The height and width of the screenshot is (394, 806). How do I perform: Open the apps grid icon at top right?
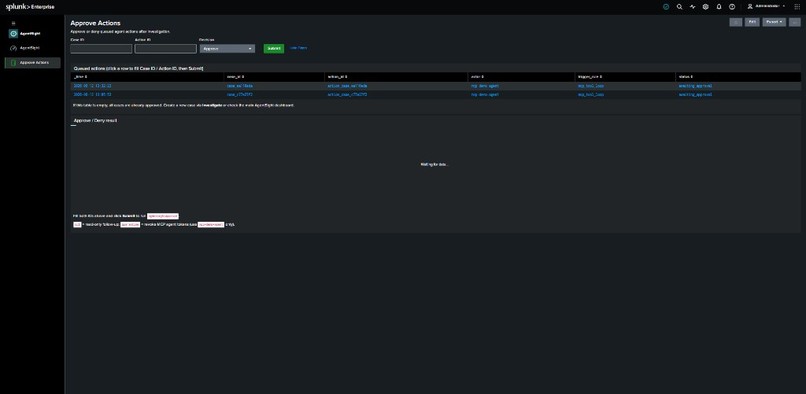click(x=797, y=7)
